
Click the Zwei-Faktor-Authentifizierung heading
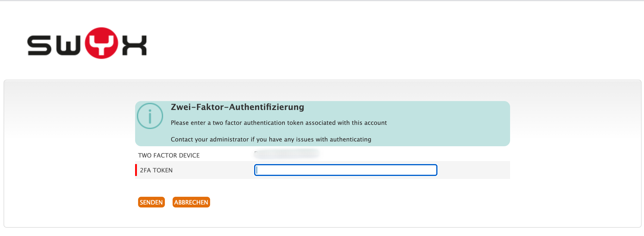coord(237,107)
